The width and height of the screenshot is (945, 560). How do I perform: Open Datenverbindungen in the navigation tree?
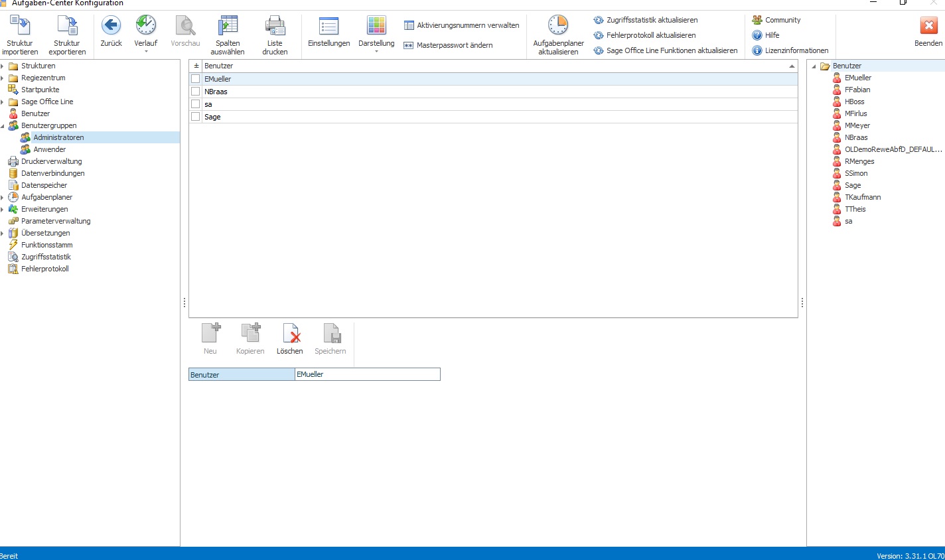[53, 173]
